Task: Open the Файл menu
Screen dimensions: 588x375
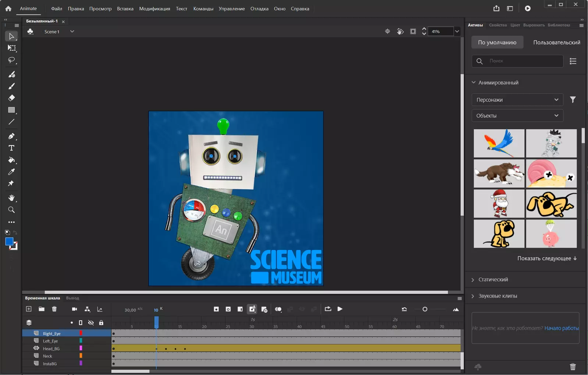Action: [x=57, y=8]
